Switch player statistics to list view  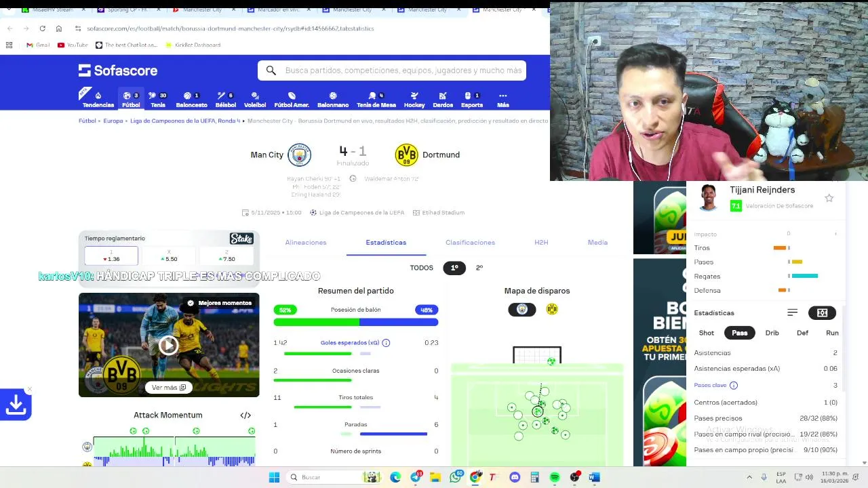(792, 312)
